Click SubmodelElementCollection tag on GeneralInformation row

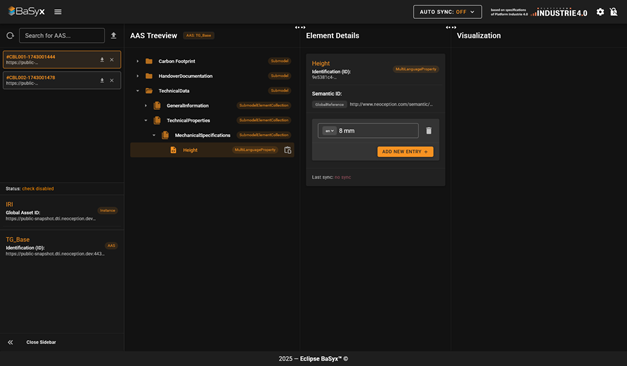pyautogui.click(x=264, y=106)
